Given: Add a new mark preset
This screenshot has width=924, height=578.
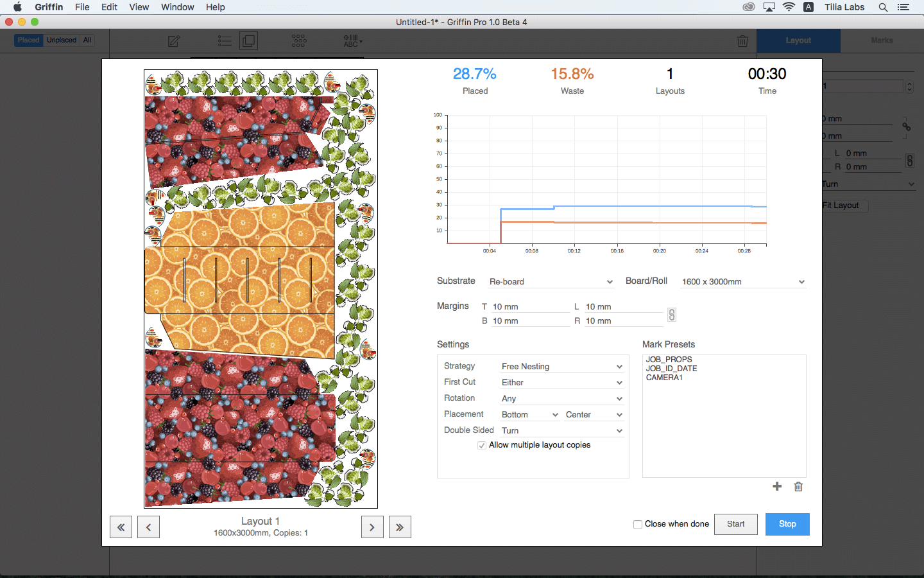Looking at the screenshot, I should pyautogui.click(x=777, y=487).
